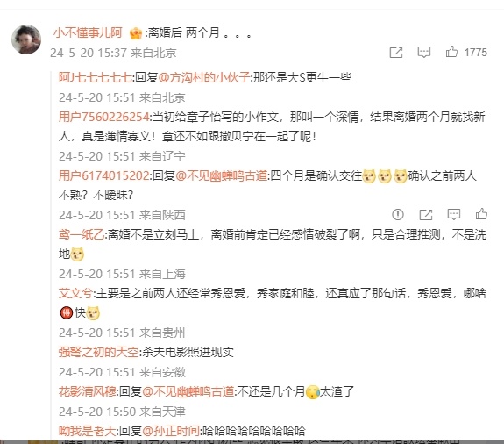The height and width of the screenshot is (444, 504).
Task: Open avatar of 小不懂事儿阿
Action: point(26,39)
